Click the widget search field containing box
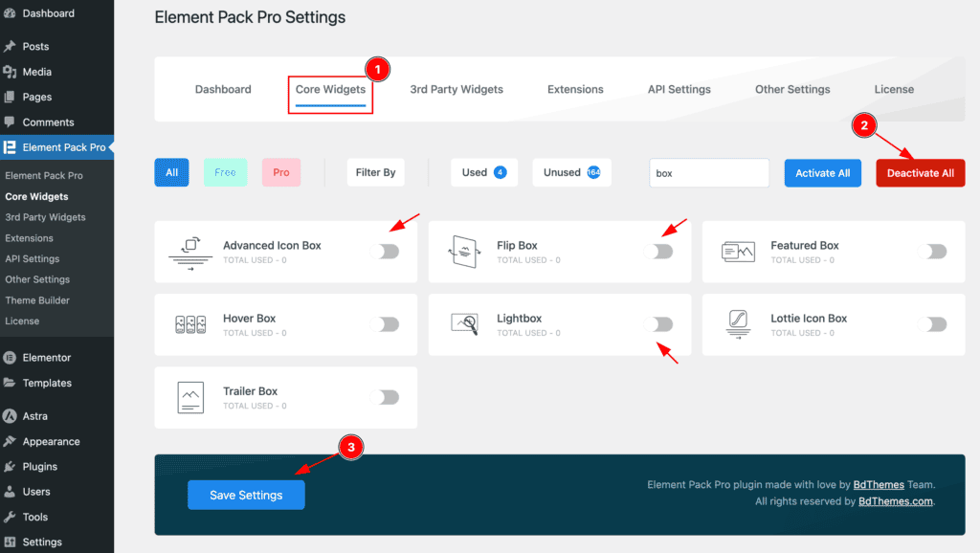This screenshot has width=980, height=553. [709, 173]
